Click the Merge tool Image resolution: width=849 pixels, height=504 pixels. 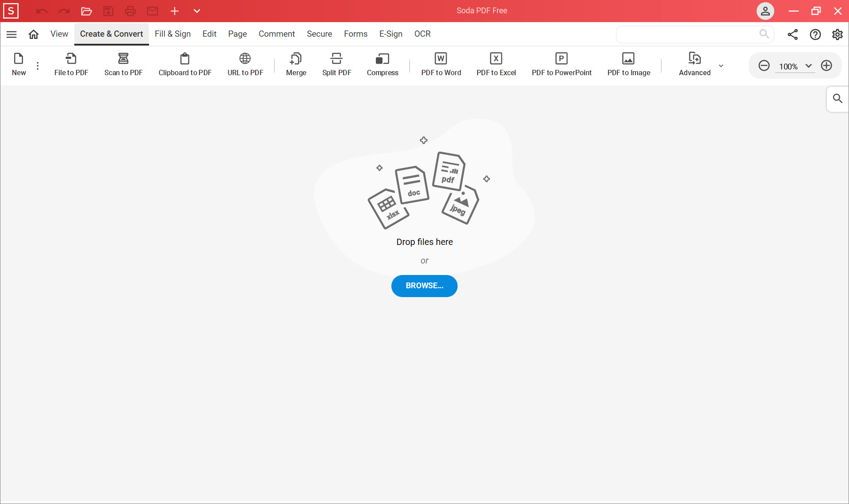click(x=296, y=65)
